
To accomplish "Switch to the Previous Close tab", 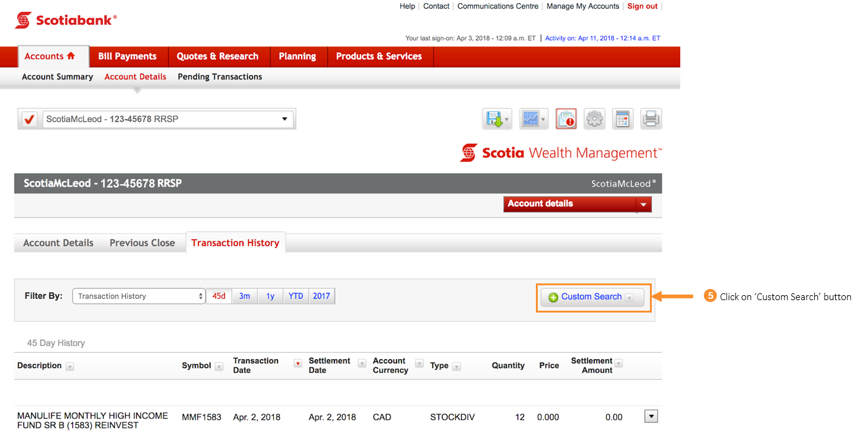I will [142, 242].
